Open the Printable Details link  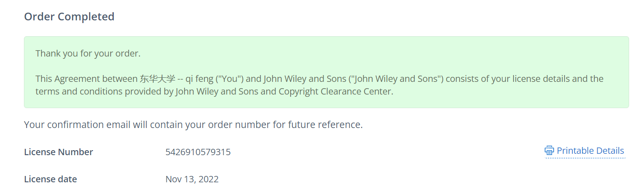click(x=590, y=151)
